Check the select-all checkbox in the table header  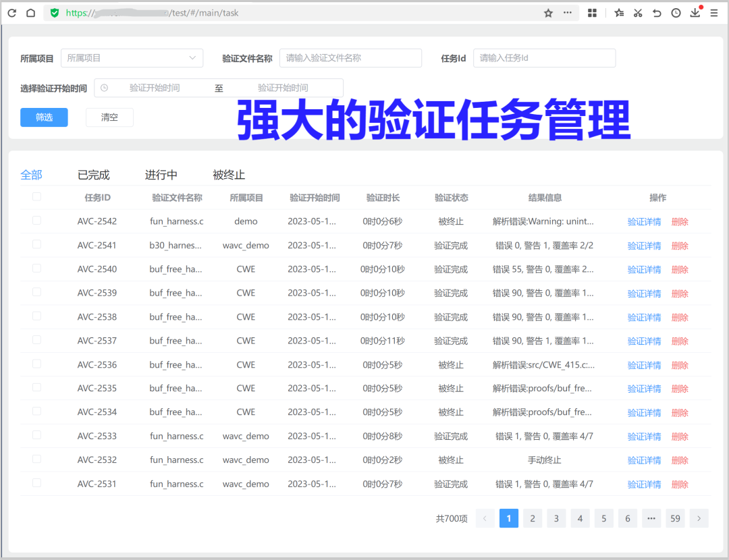(36, 197)
